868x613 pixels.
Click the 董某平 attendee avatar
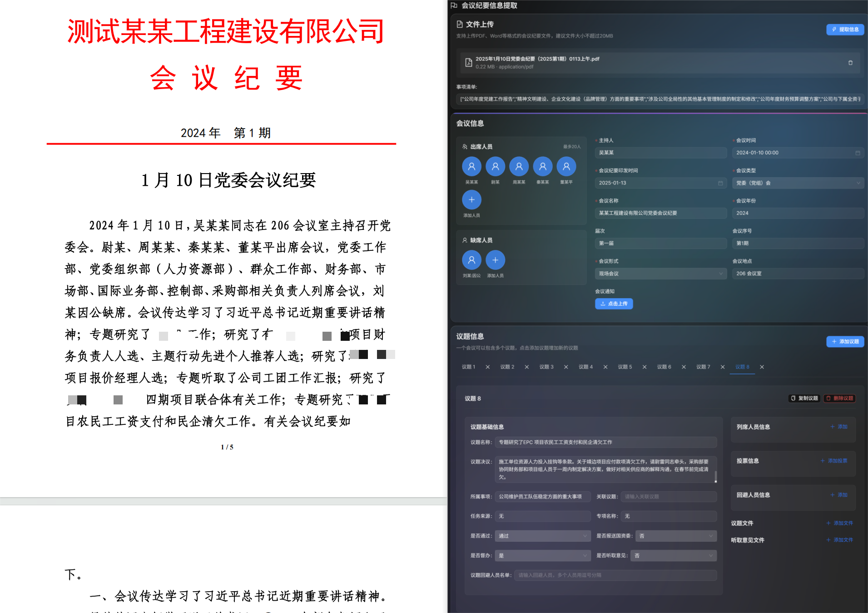tap(566, 167)
